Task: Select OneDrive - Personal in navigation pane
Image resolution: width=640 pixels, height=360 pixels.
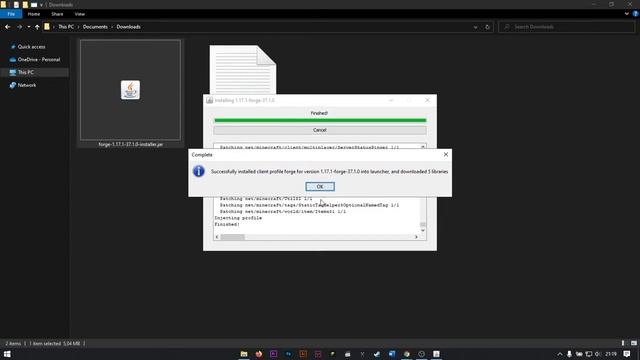Action: pos(39,60)
